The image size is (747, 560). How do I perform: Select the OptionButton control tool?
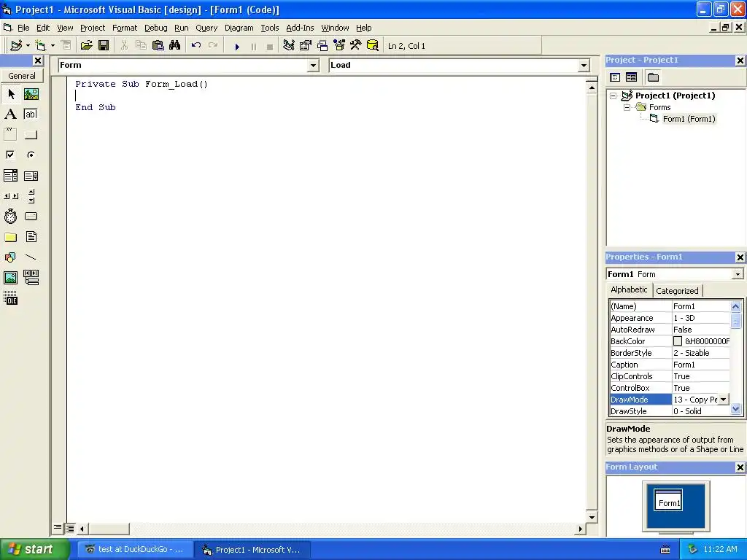point(31,155)
